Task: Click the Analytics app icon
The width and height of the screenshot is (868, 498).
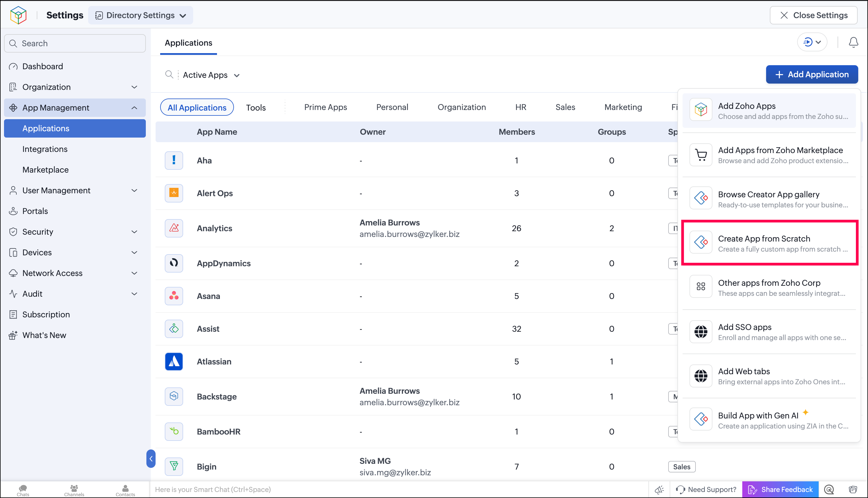Action: [174, 228]
